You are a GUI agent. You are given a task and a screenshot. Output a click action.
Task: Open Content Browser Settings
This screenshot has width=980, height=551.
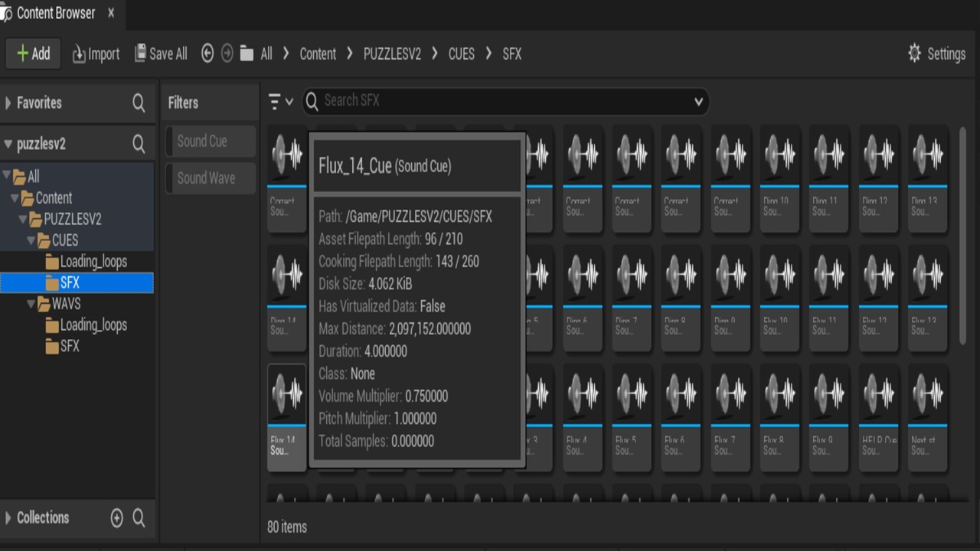[936, 54]
